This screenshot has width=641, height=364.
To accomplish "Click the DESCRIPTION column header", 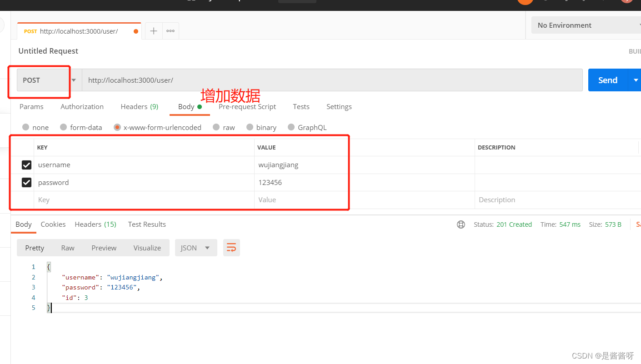I will pyautogui.click(x=496, y=148).
